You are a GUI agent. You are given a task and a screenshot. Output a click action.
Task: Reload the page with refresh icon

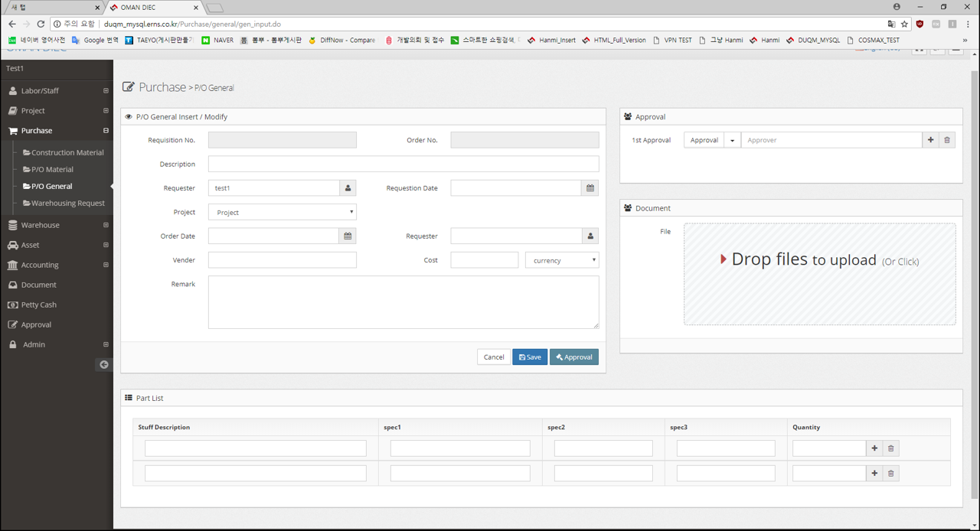(41, 24)
